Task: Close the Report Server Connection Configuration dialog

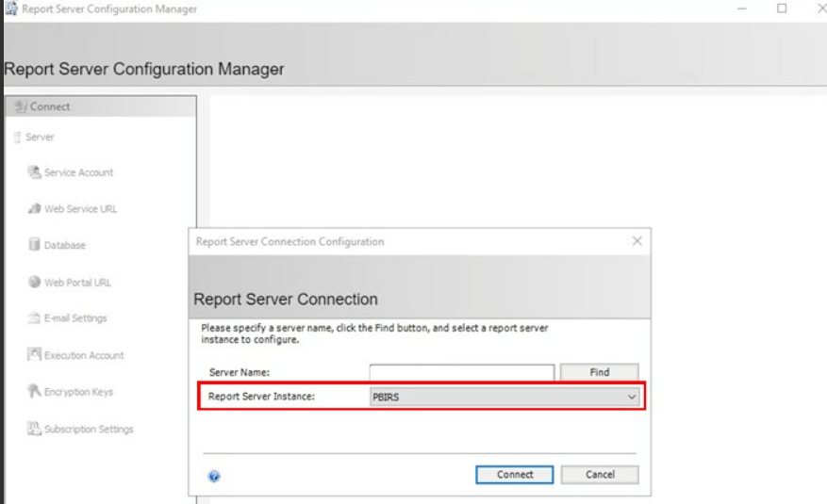Action: [637, 241]
